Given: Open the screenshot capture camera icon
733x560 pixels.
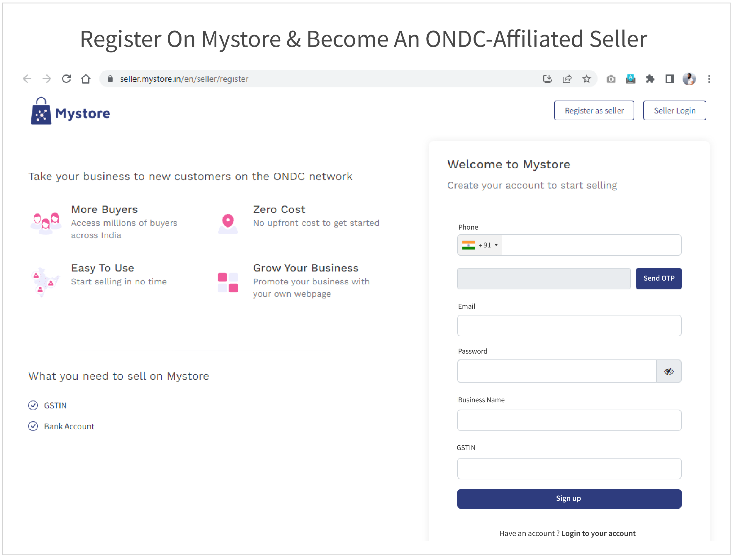Looking at the screenshot, I should pyautogui.click(x=611, y=79).
